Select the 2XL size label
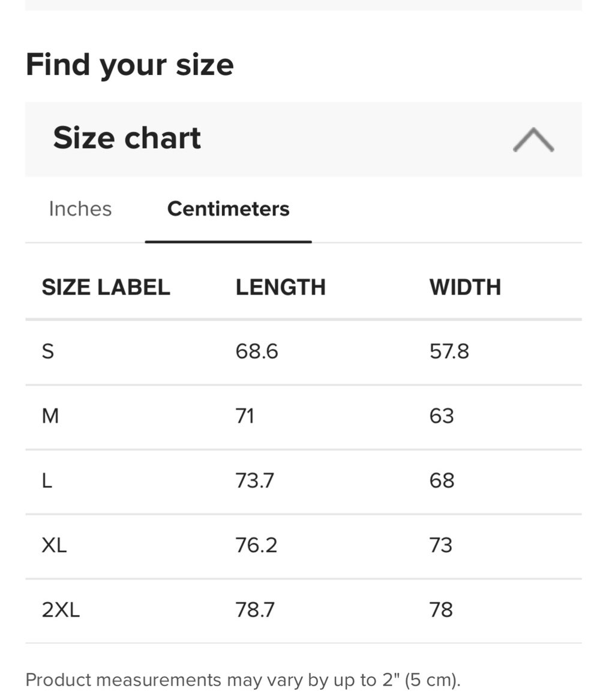The image size is (603, 700). click(61, 611)
